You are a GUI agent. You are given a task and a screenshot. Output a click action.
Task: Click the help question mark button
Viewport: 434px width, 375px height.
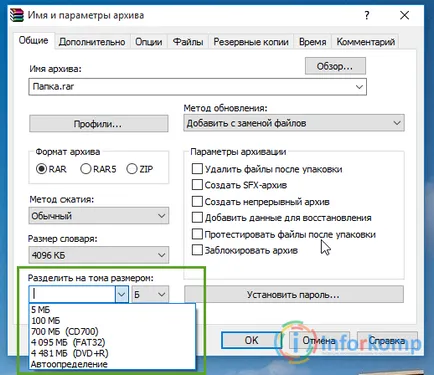367,15
